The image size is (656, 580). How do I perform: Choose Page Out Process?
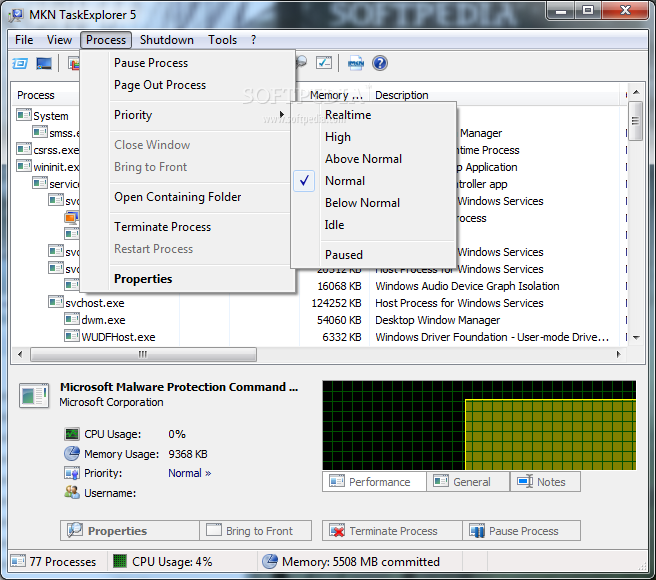(x=187, y=85)
